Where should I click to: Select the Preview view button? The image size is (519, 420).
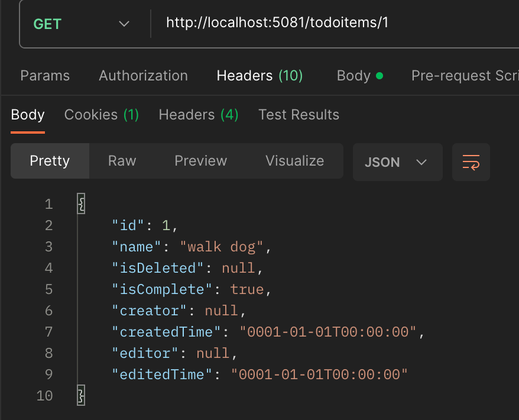click(x=200, y=161)
